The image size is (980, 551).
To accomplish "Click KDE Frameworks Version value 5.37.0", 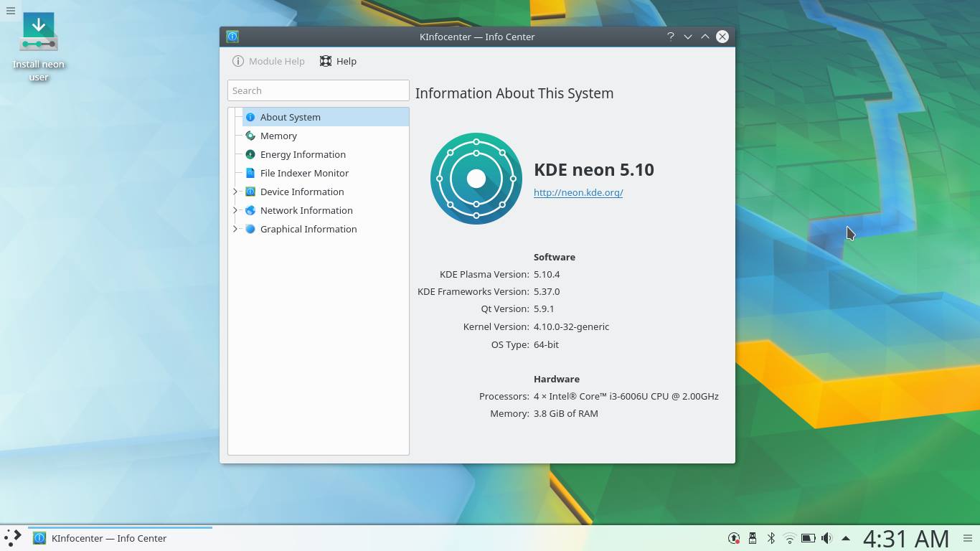I will pos(547,291).
